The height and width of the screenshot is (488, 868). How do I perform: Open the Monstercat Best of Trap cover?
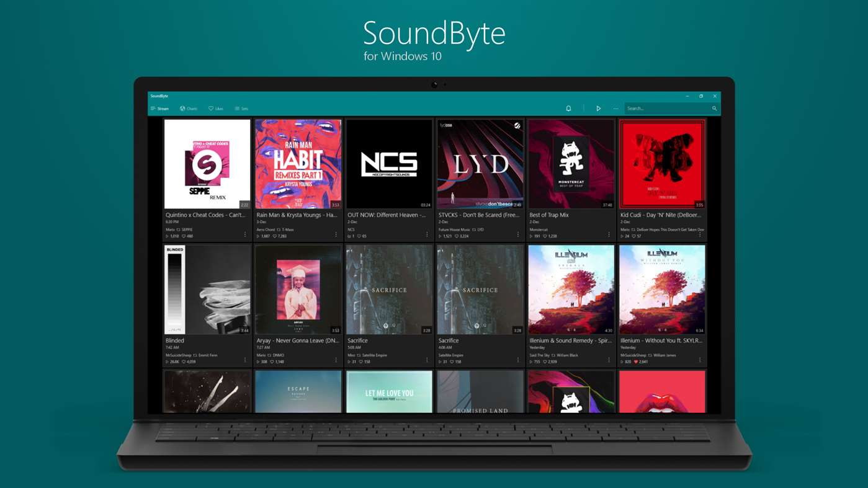571,164
